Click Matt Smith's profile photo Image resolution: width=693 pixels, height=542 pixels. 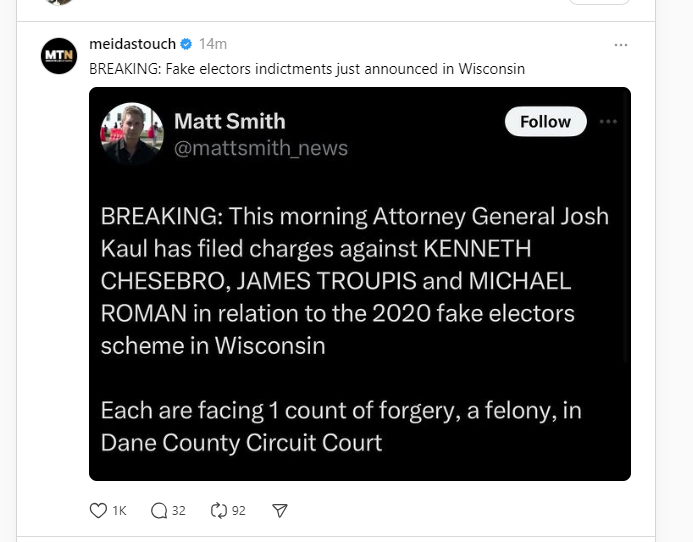pyautogui.click(x=132, y=133)
